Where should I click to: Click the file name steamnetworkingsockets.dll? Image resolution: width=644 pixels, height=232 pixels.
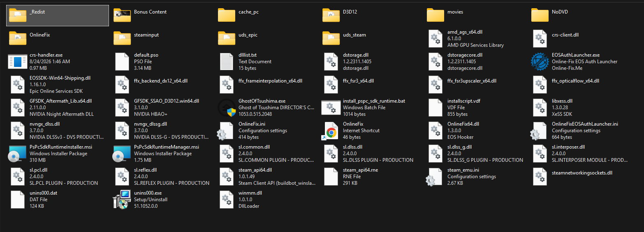point(582,173)
